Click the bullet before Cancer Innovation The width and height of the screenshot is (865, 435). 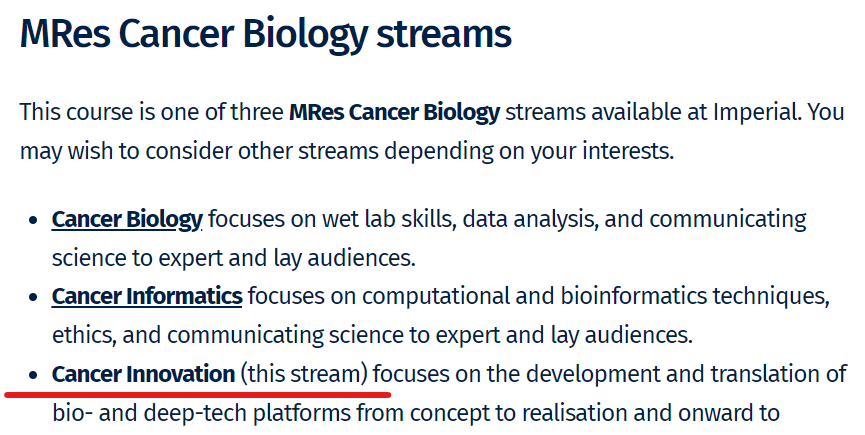tap(33, 375)
